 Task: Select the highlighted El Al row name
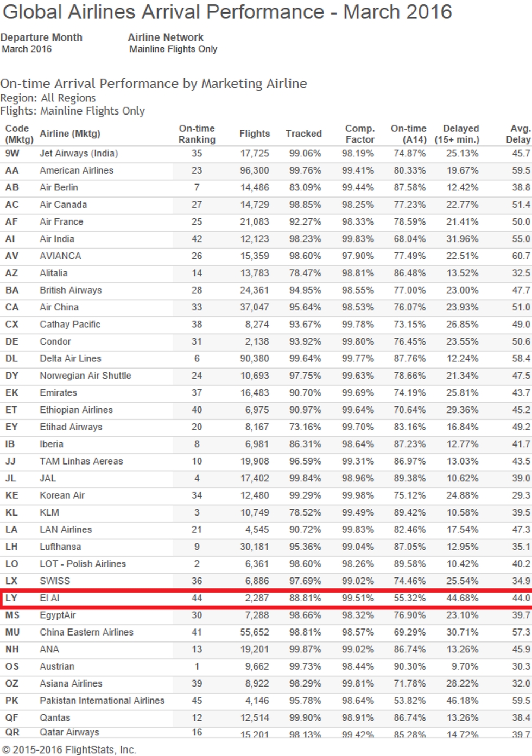[x=49, y=598]
